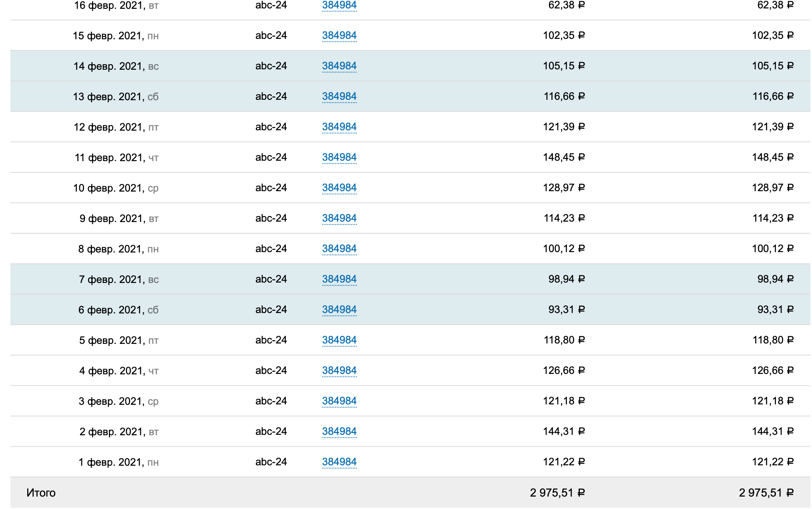This screenshot has width=812, height=509.
Task: Select middle-column amount 102,35 ₽
Action: [564, 35]
